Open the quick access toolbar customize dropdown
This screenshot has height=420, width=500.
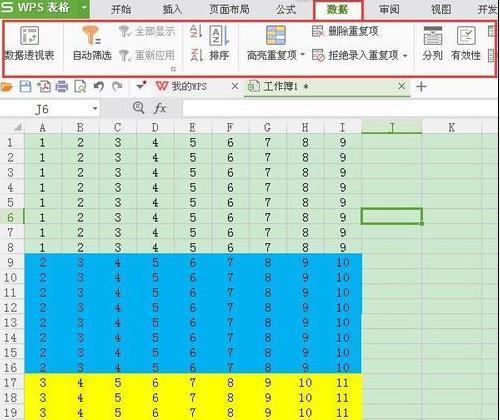[141, 86]
